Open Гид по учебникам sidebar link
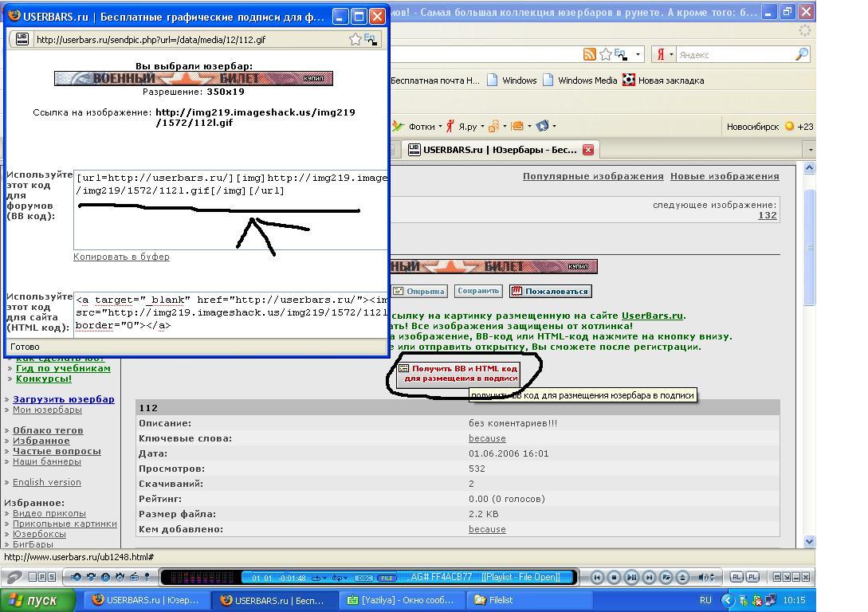 pos(63,368)
